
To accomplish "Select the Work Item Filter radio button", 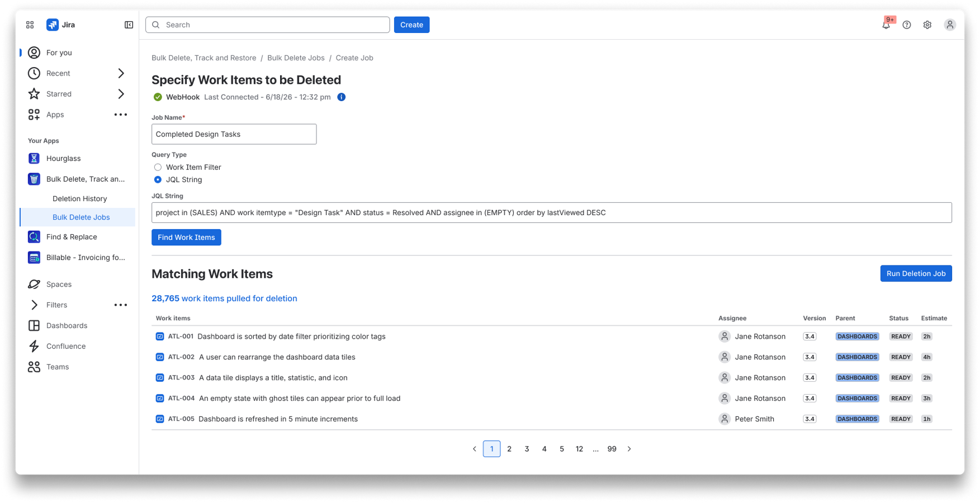I will 158,167.
